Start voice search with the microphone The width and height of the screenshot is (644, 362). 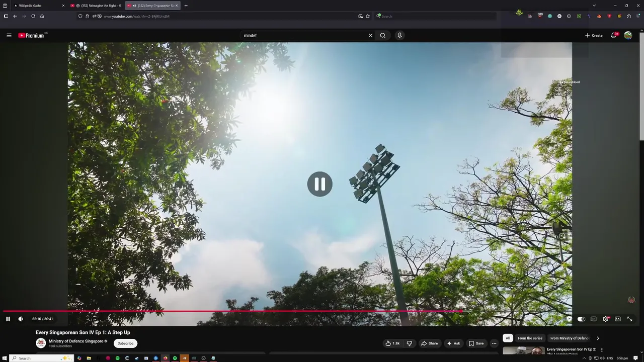(x=399, y=35)
